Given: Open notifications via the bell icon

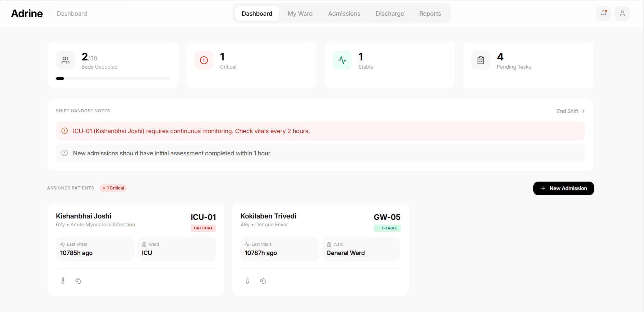Looking at the screenshot, I should pos(603,13).
